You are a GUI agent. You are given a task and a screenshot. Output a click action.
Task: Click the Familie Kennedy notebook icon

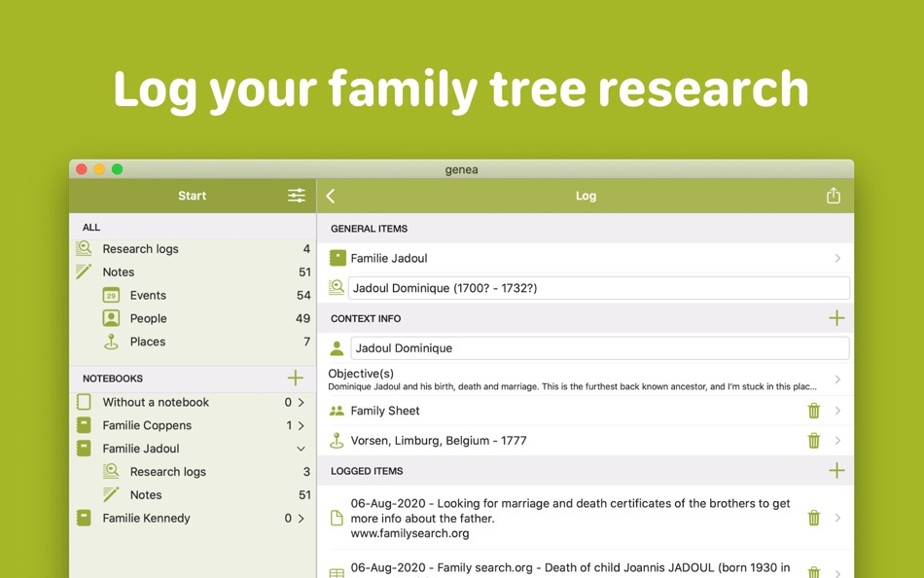click(84, 518)
